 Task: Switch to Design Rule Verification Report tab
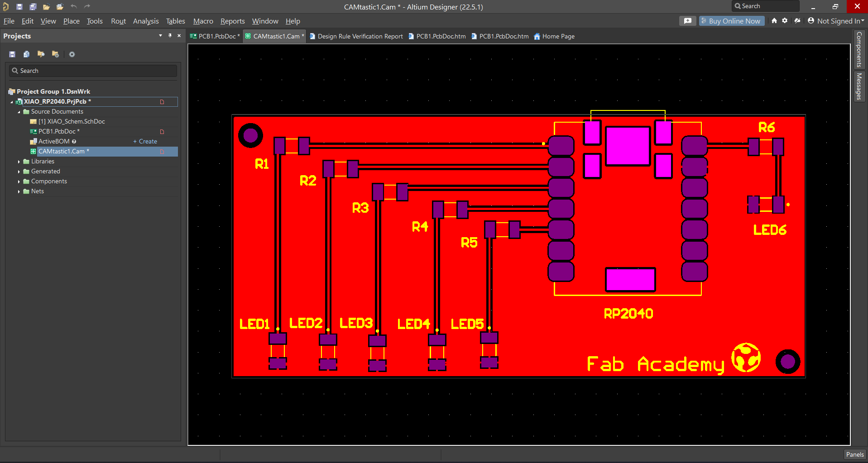[x=356, y=36]
